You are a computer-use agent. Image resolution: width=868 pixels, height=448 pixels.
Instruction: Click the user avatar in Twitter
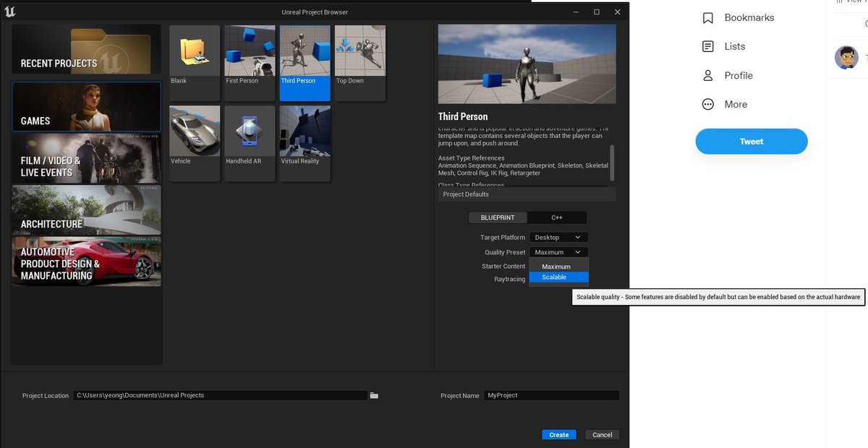point(846,58)
